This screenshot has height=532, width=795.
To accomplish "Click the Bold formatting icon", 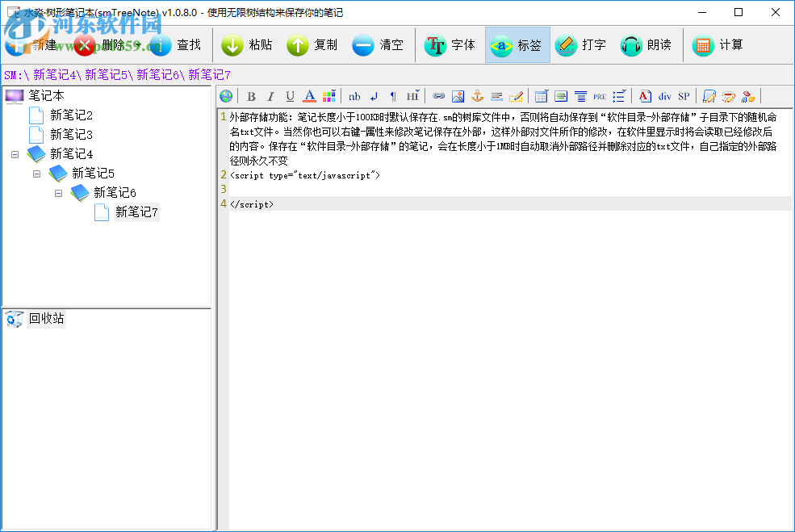I will pos(251,96).
